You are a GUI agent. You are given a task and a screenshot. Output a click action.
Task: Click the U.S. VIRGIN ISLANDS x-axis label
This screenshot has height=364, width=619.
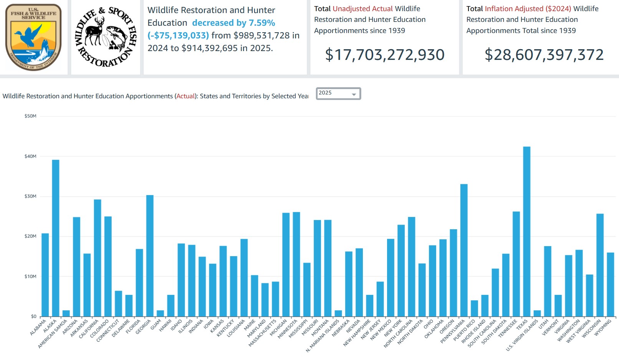tap(522, 335)
